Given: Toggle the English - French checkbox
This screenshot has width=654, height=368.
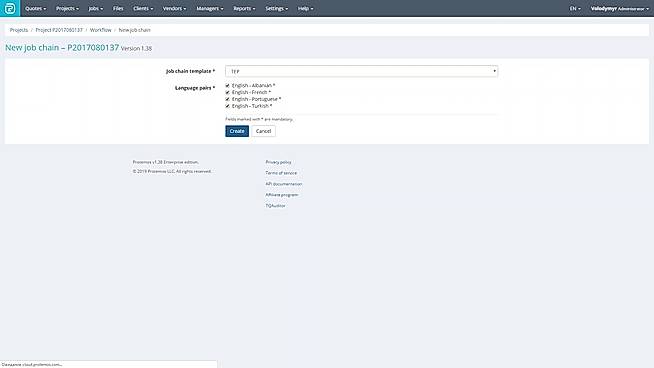Looking at the screenshot, I should click(x=228, y=92).
